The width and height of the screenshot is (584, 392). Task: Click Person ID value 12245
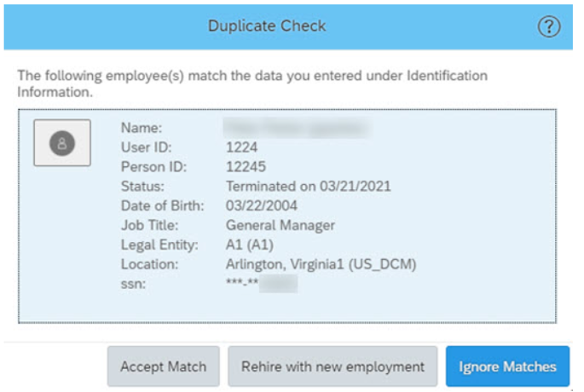[x=246, y=167]
